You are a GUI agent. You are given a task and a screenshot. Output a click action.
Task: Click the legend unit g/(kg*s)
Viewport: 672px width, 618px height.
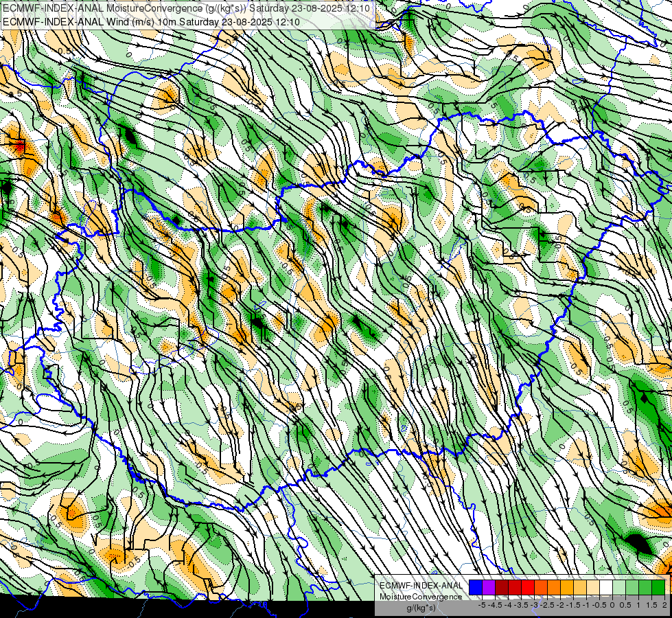point(421,608)
